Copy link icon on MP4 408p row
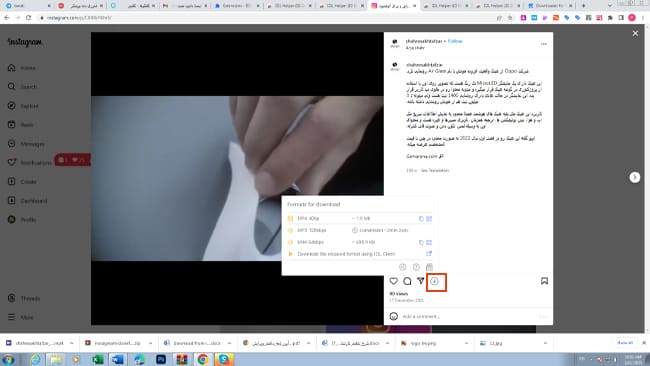Viewport: 650px width, 366px height. tap(421, 218)
